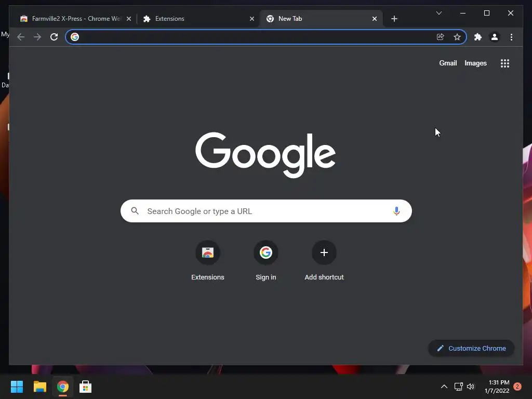Close the New Tab tab
The image size is (532, 399).
point(375,19)
